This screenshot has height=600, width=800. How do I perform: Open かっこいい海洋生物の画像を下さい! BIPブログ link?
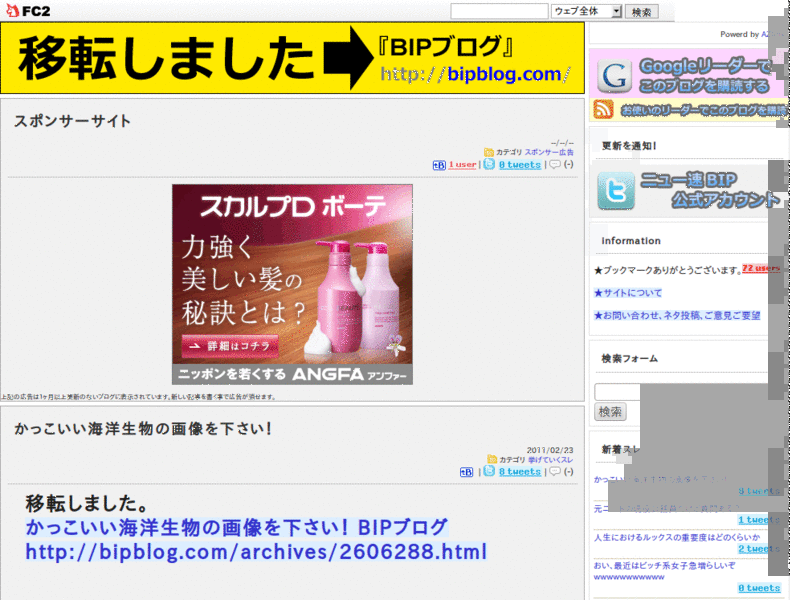[x=237, y=528]
